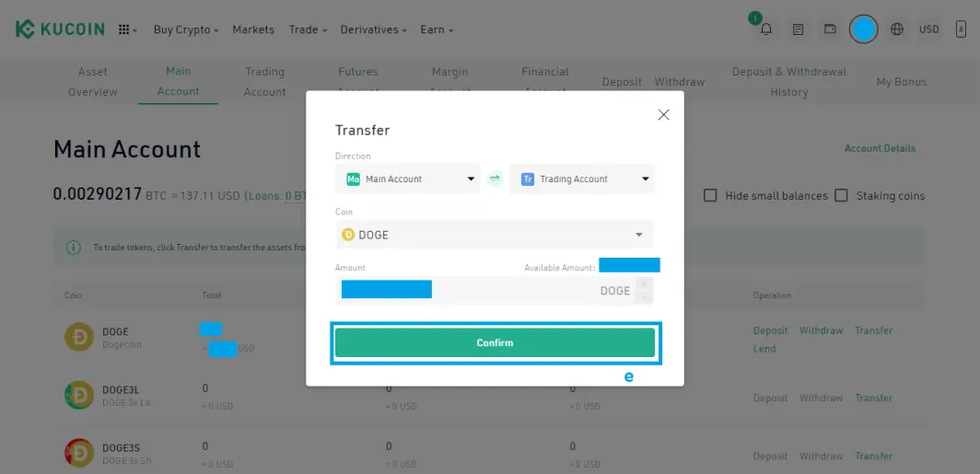Open the wallet assets icon

click(830, 29)
